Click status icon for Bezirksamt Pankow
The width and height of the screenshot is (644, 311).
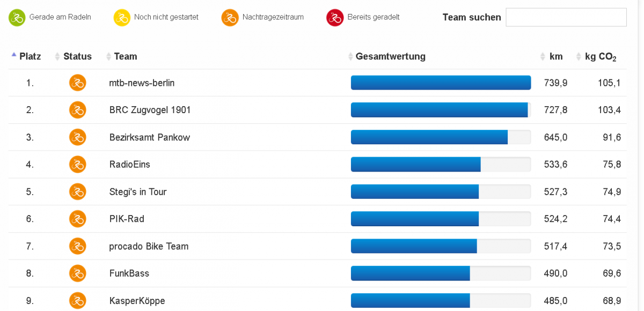[x=78, y=137]
